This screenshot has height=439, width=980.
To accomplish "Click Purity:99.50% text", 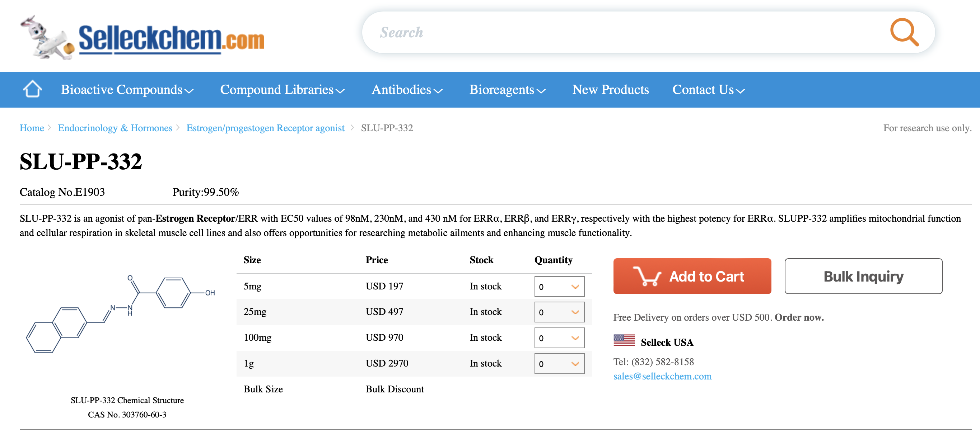I will tap(205, 192).
